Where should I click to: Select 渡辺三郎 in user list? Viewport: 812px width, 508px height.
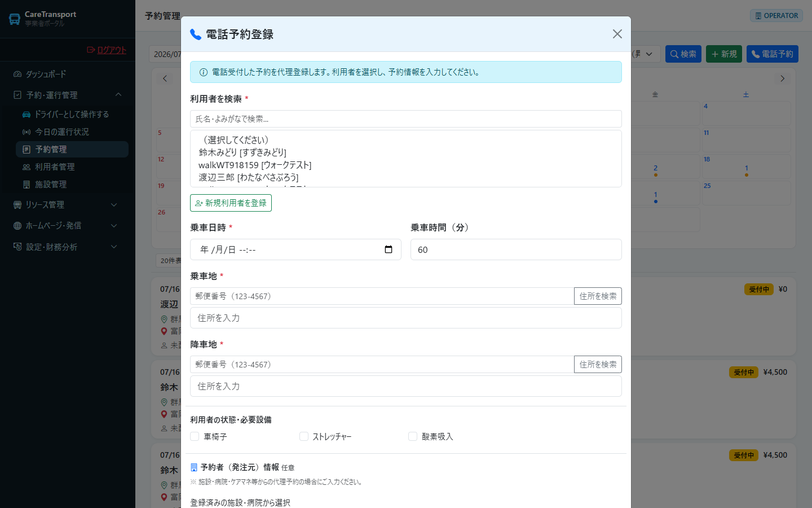(249, 177)
